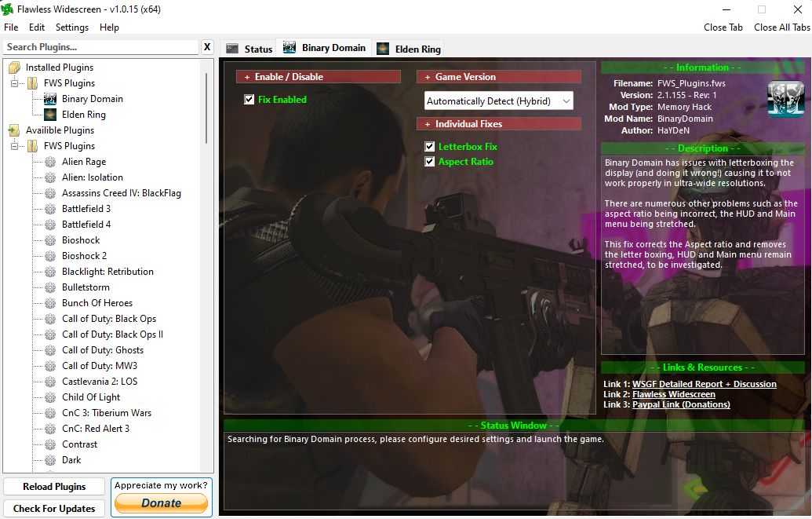Click the gear icon beside Alien Rage

(x=50, y=162)
